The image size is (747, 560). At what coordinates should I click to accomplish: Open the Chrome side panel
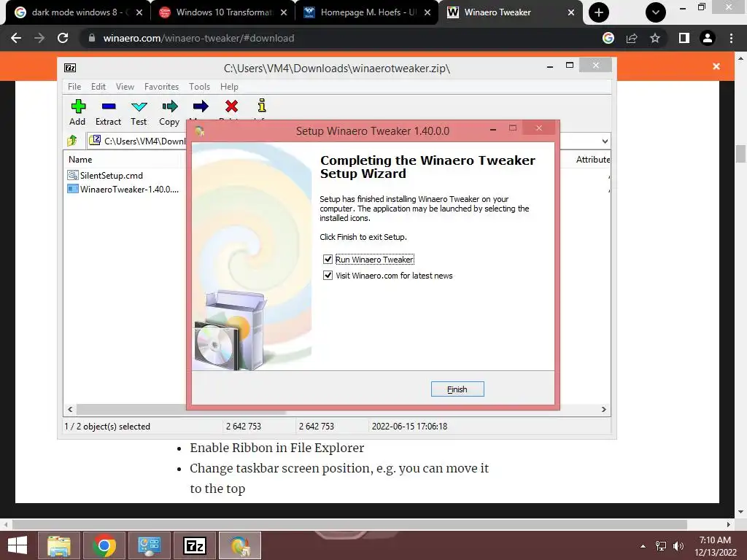click(684, 38)
